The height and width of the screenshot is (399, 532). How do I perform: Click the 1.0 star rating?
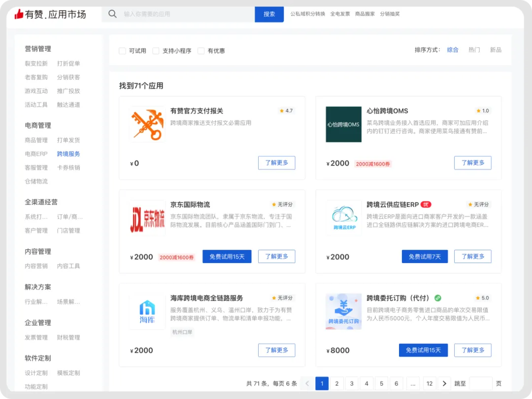pyautogui.click(x=482, y=111)
